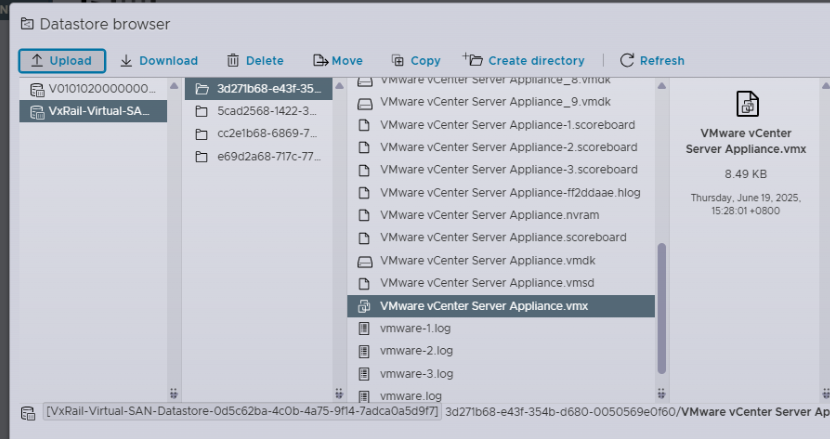The width and height of the screenshot is (830, 439).
Task: Open the cc2e1b68-6869 folder
Action: tap(266, 133)
